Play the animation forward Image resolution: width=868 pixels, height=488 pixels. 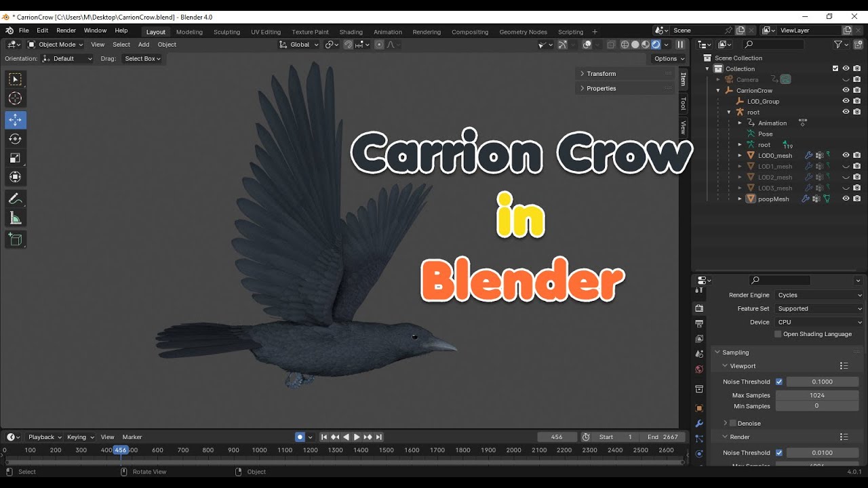[357, 437]
